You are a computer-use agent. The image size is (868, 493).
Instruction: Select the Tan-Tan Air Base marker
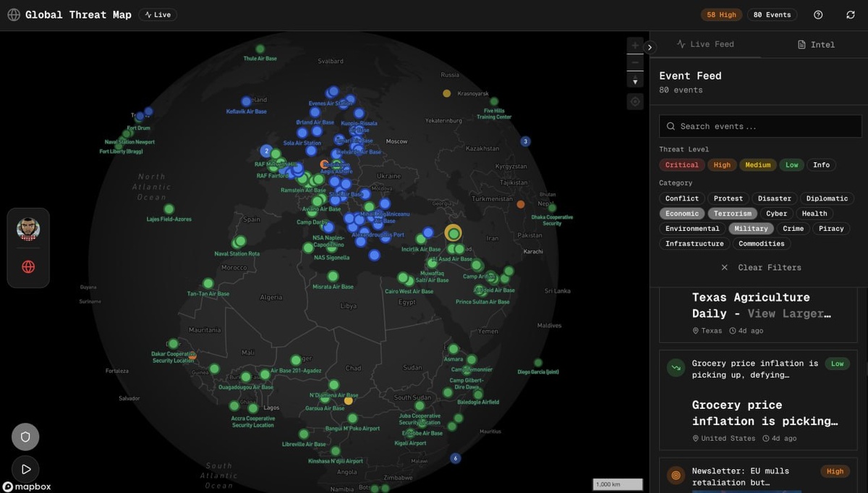(208, 283)
